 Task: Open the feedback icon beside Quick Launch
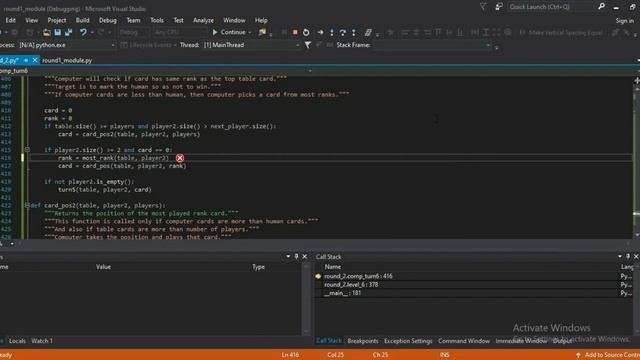tap(499, 7)
